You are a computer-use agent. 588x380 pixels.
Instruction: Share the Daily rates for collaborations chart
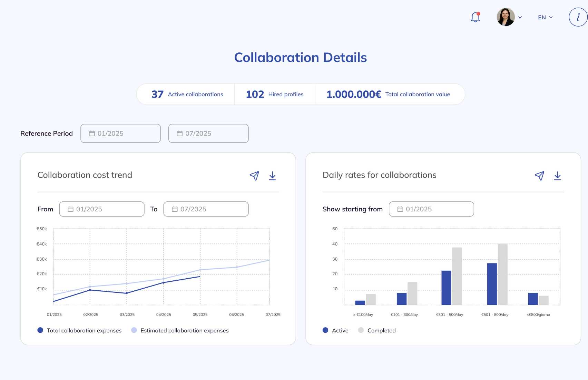(540, 176)
